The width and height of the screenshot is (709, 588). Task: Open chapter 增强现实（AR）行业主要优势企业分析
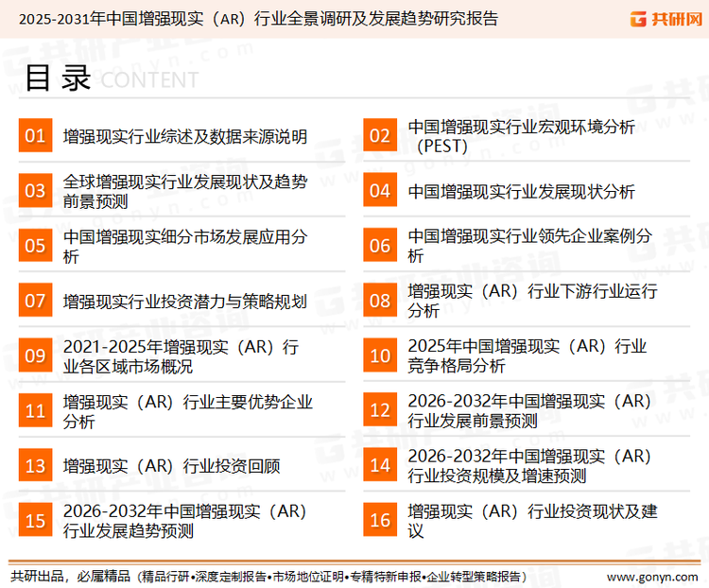[x=188, y=411]
